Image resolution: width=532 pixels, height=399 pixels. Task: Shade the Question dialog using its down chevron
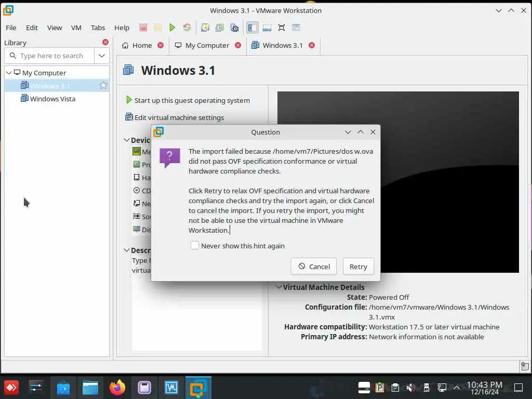[348, 132]
